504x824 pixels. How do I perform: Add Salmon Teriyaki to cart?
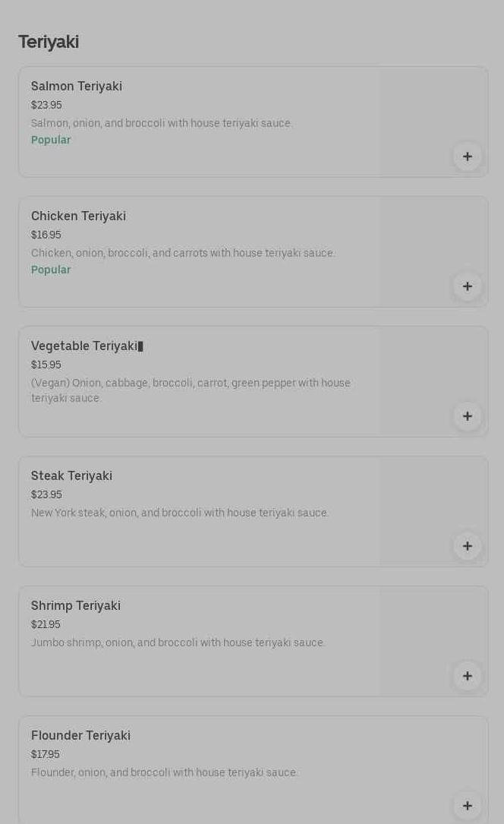[467, 156]
